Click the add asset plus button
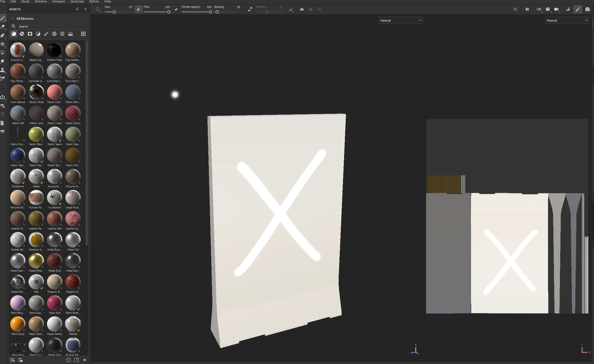Screen dimensions: 594x364 (85, 360)
